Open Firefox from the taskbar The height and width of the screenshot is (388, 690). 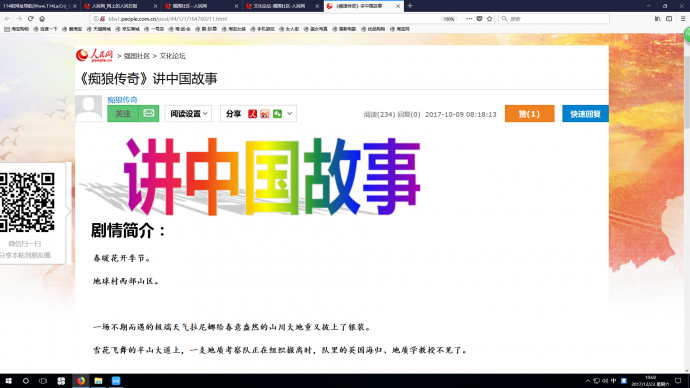click(x=81, y=381)
